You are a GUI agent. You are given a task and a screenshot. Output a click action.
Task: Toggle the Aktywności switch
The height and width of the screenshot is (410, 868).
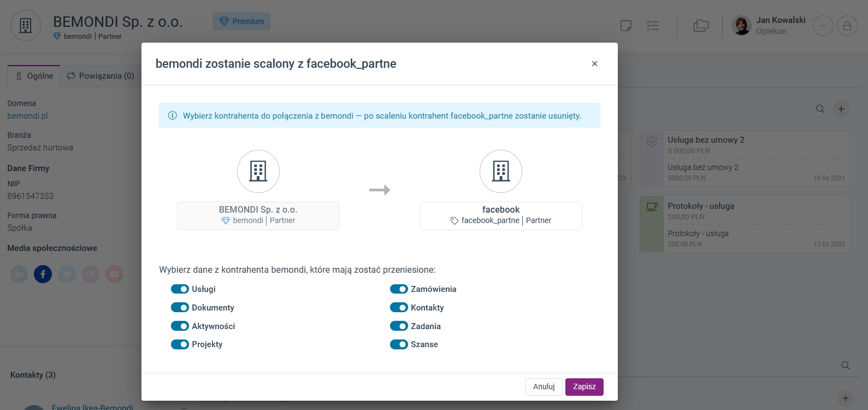click(x=180, y=326)
